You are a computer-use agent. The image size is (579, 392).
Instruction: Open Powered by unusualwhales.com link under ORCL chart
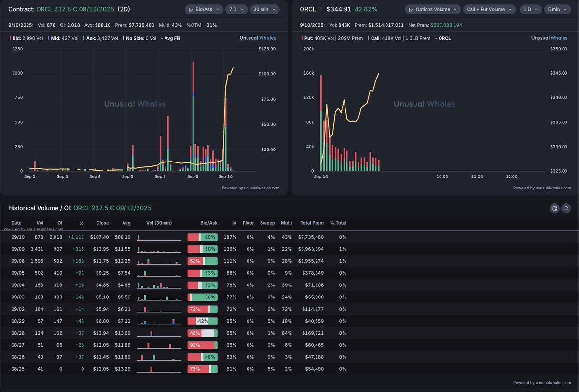coord(542,188)
